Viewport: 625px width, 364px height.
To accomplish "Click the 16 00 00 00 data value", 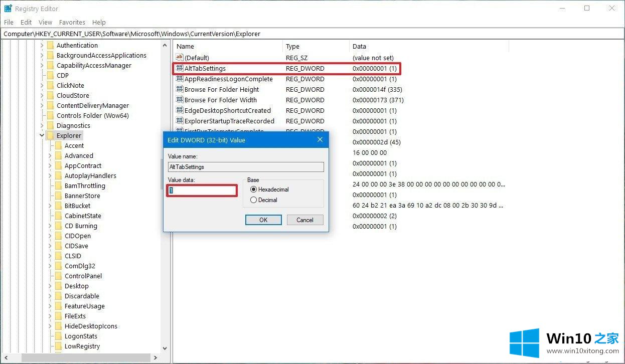I will (x=370, y=152).
